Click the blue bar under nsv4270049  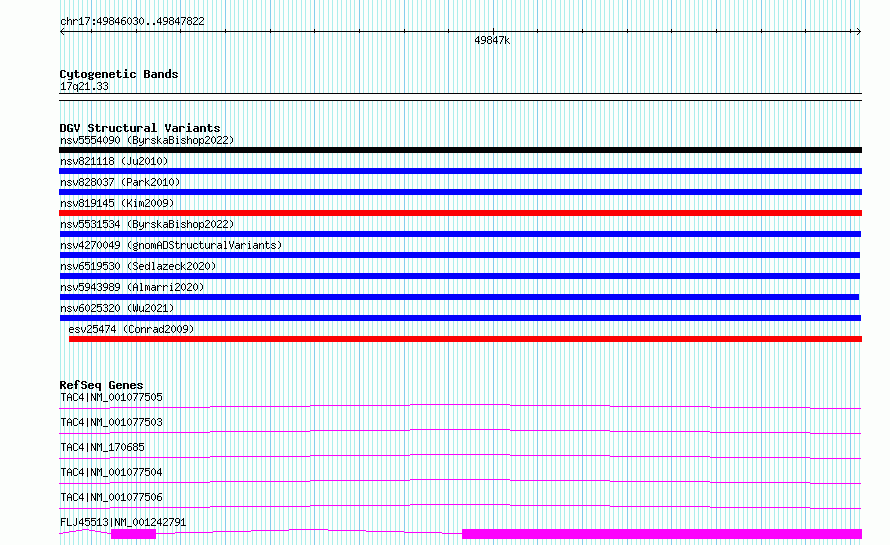pyautogui.click(x=460, y=255)
